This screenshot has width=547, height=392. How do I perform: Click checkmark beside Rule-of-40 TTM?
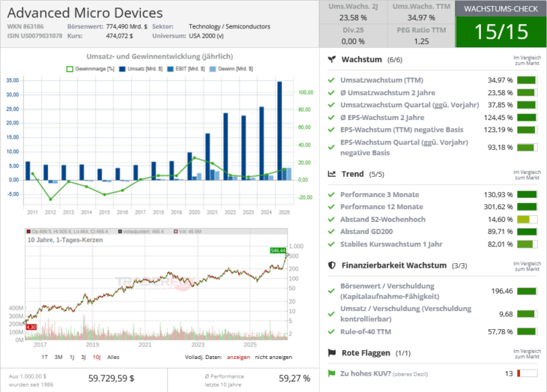[331, 331]
